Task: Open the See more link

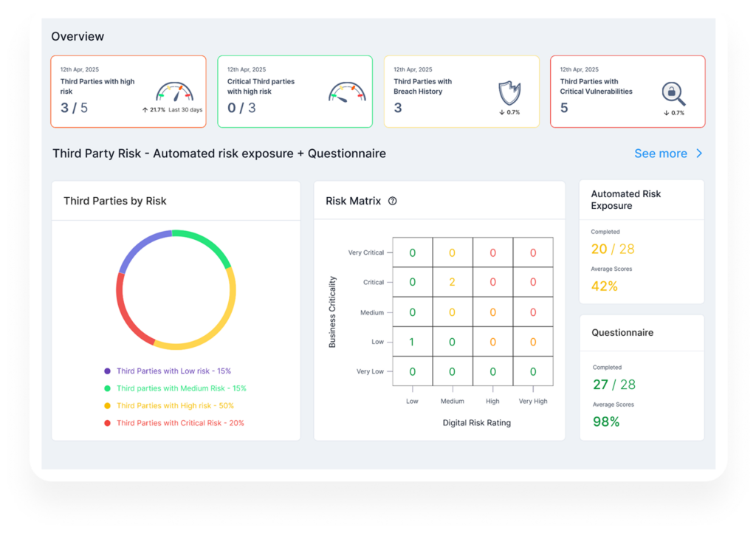Action: pyautogui.click(x=661, y=154)
